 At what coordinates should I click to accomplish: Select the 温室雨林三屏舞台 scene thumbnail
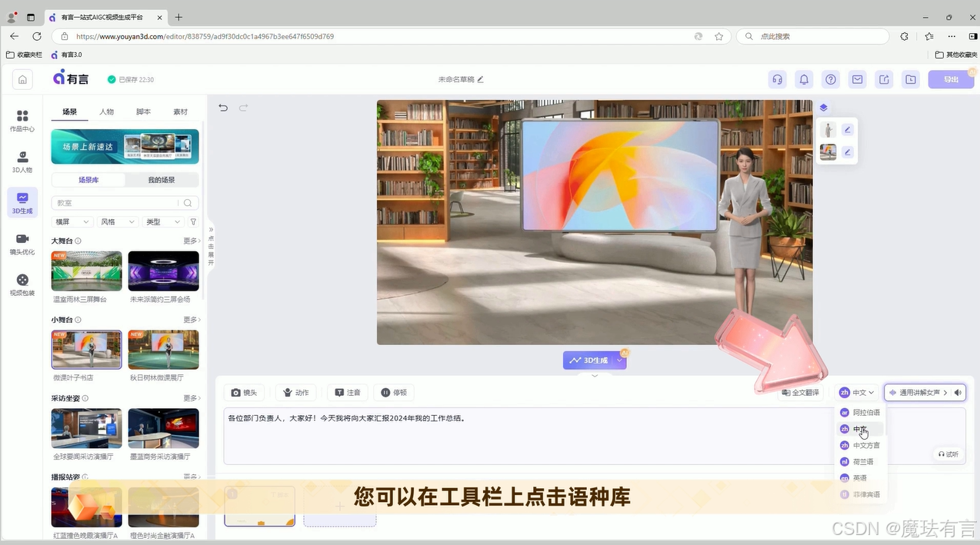point(87,271)
